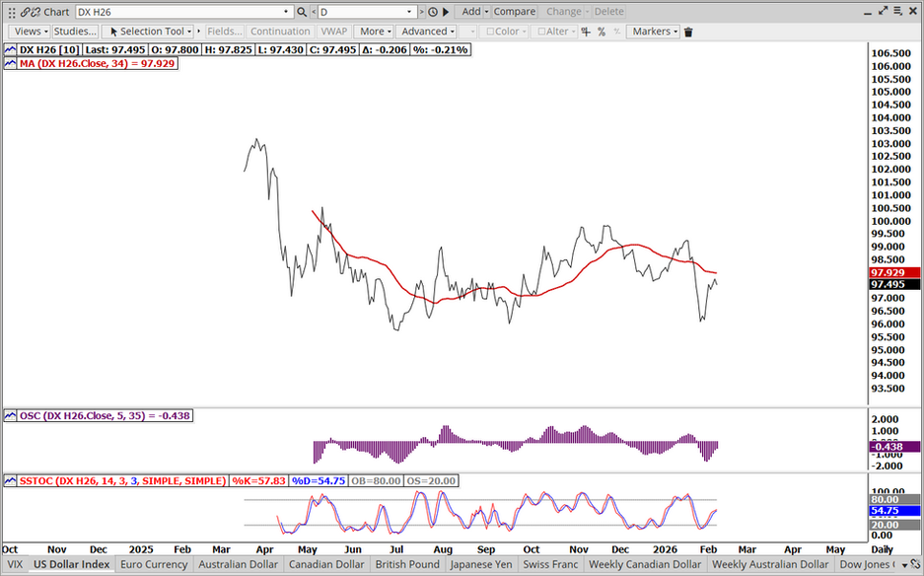The height and width of the screenshot is (576, 924).
Task: Click the purple -0.438 oscillator marker
Action: point(894,447)
